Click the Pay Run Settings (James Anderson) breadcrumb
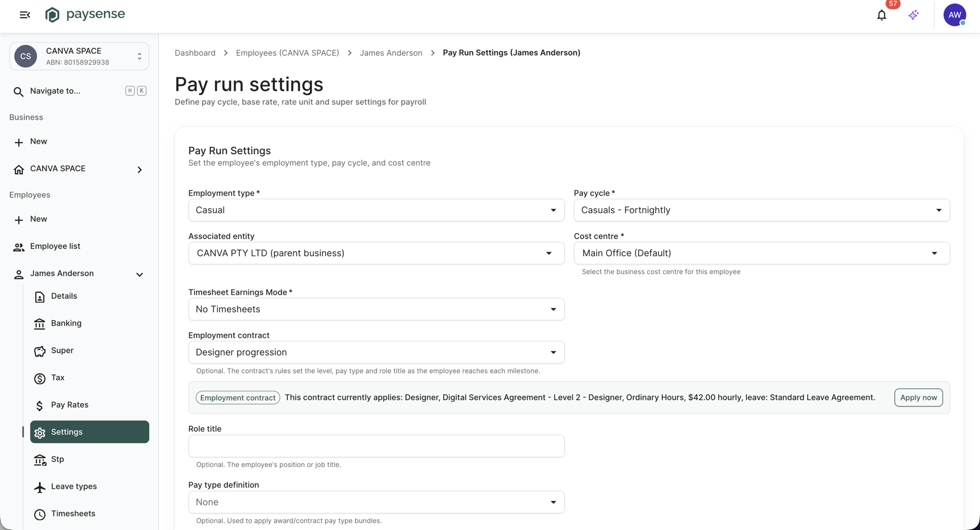Image resolution: width=980 pixels, height=530 pixels. (x=512, y=53)
